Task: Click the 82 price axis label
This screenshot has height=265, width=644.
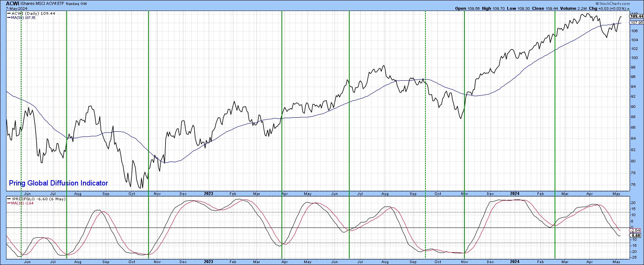Action: (633, 150)
